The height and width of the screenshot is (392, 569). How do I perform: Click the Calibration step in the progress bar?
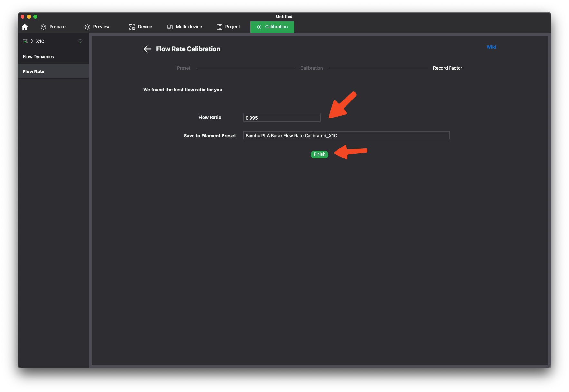[x=311, y=68]
